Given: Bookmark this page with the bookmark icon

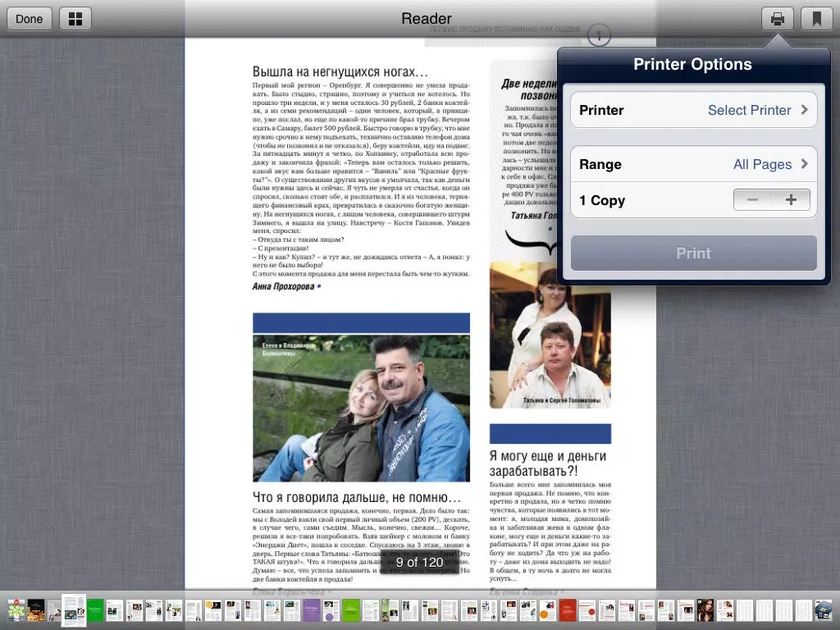Looking at the screenshot, I should (x=816, y=20).
